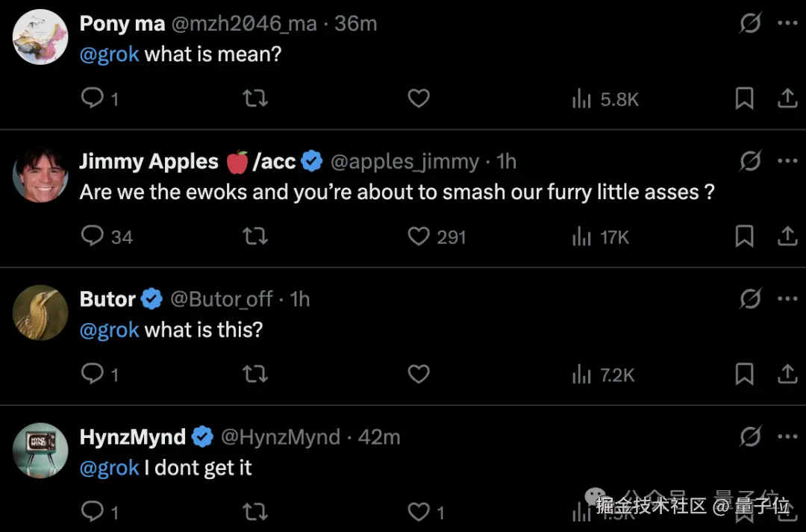Like Pony ma's tweet
806x532 pixels.
point(419,98)
